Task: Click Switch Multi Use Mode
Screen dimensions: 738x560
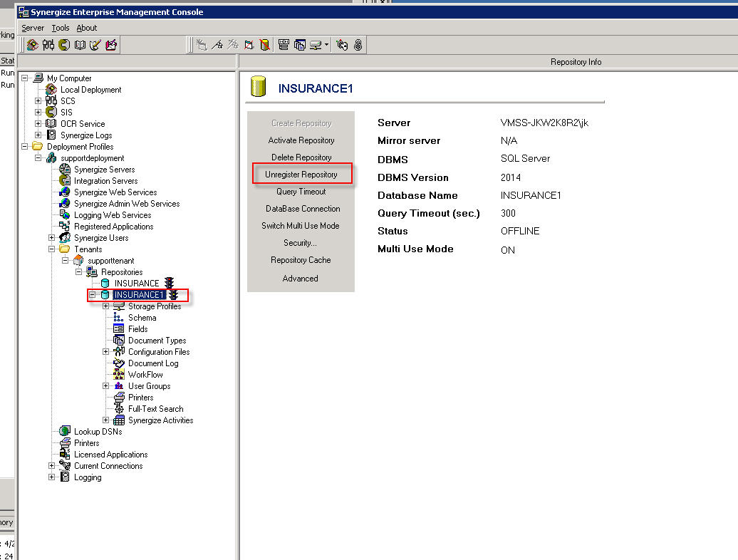Action: pyautogui.click(x=301, y=226)
